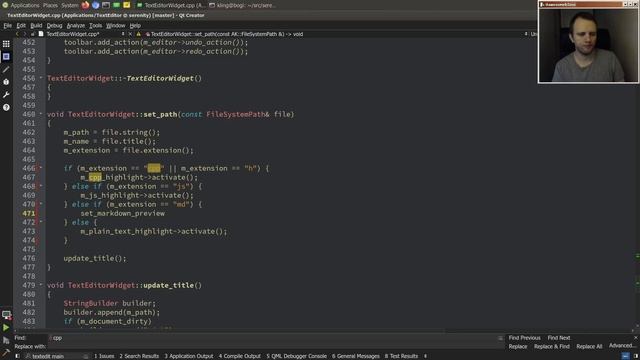Switch to the terminal window in taskbar
The image size is (640, 360).
242,5
